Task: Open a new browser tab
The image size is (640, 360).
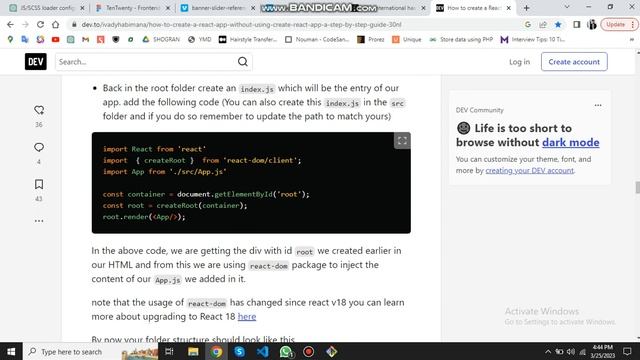Action: (527, 8)
